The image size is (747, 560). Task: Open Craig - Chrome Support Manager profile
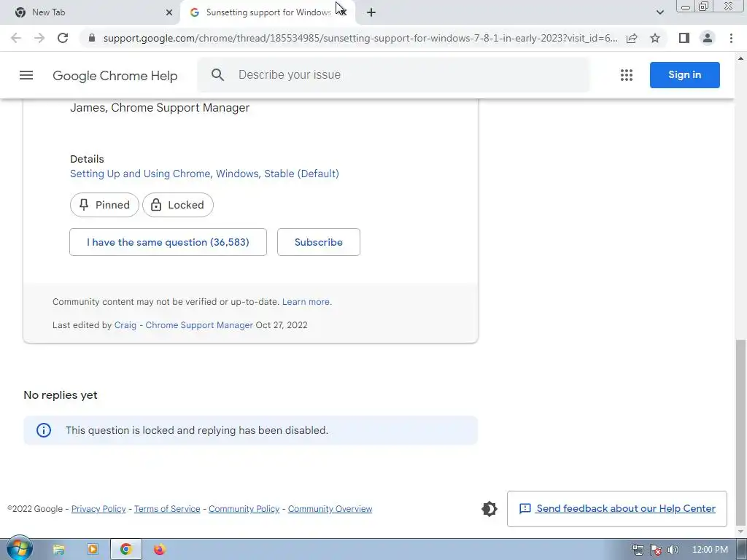coord(183,325)
